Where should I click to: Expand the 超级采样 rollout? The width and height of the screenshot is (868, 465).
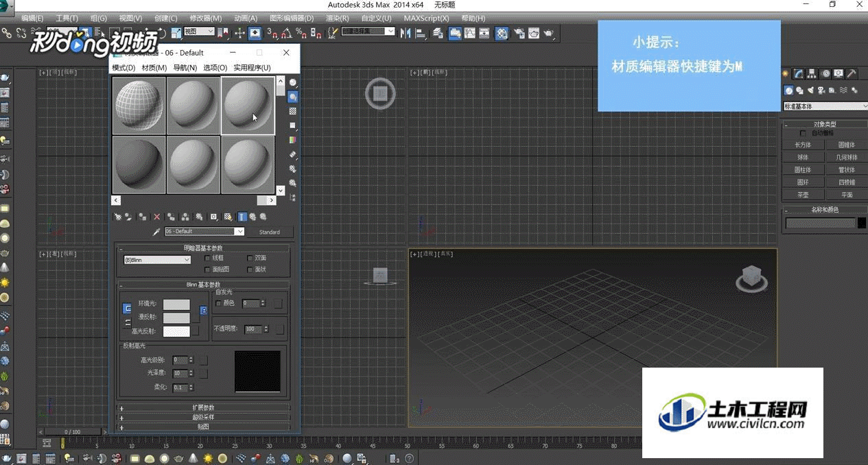(205, 416)
